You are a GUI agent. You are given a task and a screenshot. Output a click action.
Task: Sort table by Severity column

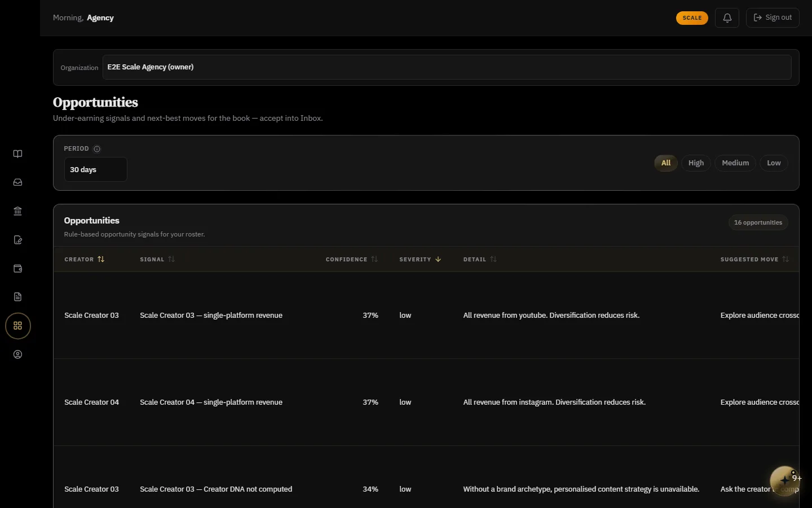pos(420,259)
